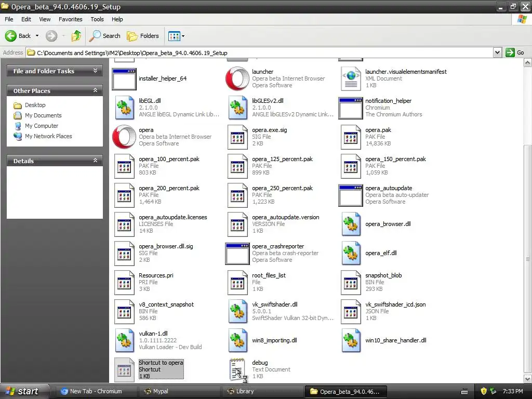This screenshot has width=532, height=399.
Task: Click the Search toolbar button
Action: [105, 36]
